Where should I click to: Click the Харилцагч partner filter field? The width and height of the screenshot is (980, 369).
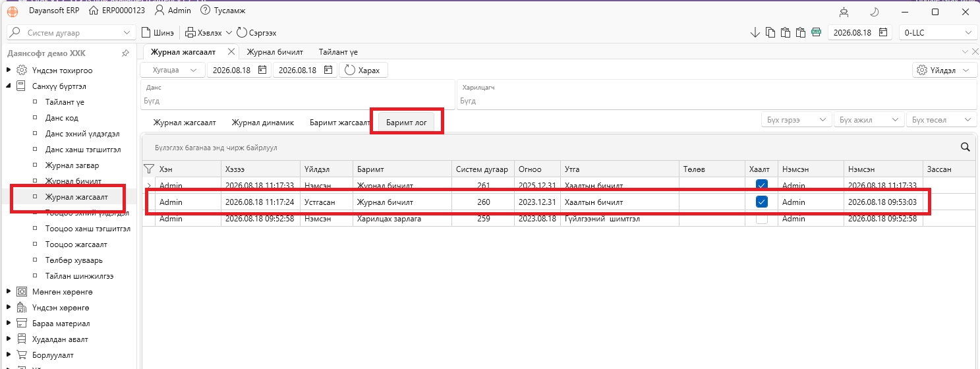click(x=717, y=95)
